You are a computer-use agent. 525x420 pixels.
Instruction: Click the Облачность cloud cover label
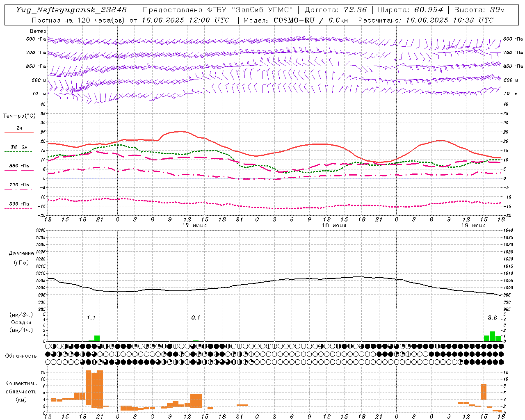click(x=21, y=356)
